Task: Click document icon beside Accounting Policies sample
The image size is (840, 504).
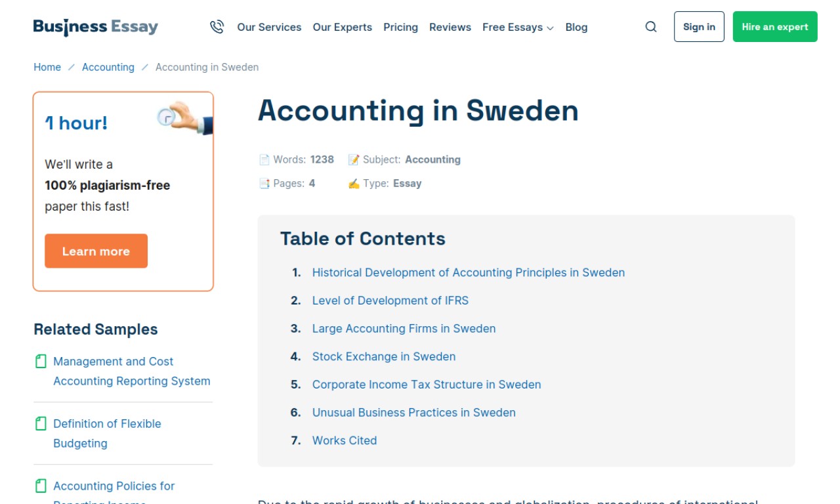Action: (41, 486)
